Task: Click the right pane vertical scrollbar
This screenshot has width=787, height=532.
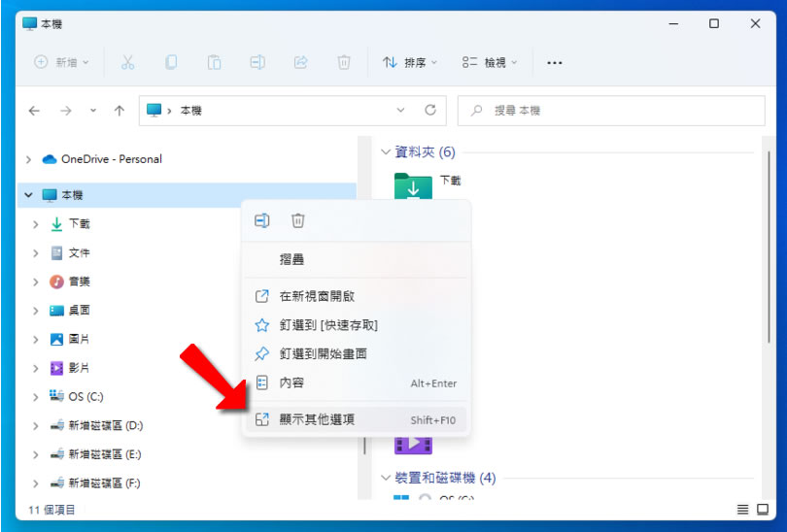Action: click(x=769, y=248)
